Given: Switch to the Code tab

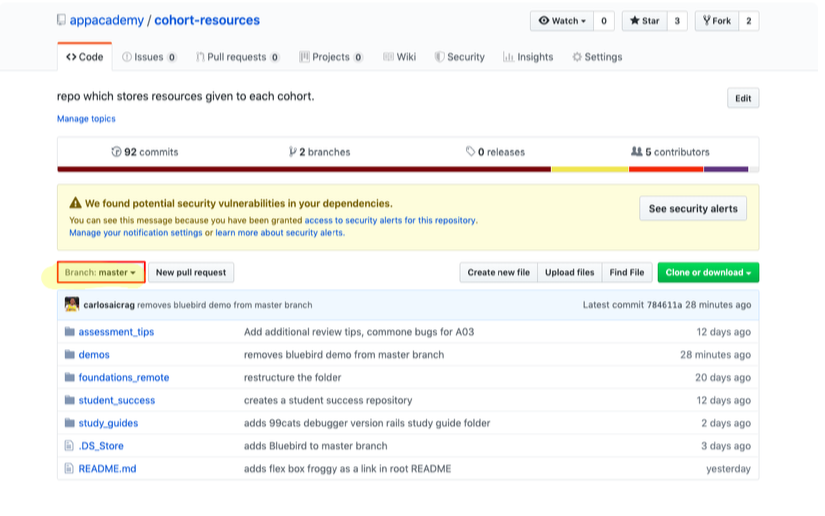Looking at the screenshot, I should coord(85,57).
